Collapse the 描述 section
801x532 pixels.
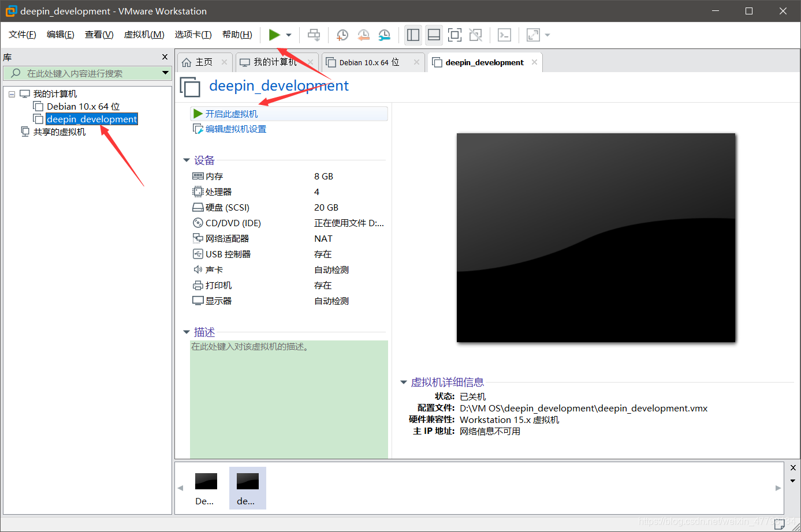pyautogui.click(x=186, y=332)
